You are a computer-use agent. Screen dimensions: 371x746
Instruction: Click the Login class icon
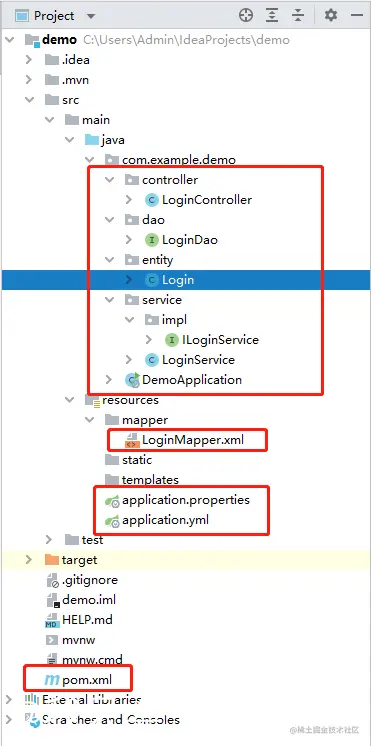[x=151, y=280]
